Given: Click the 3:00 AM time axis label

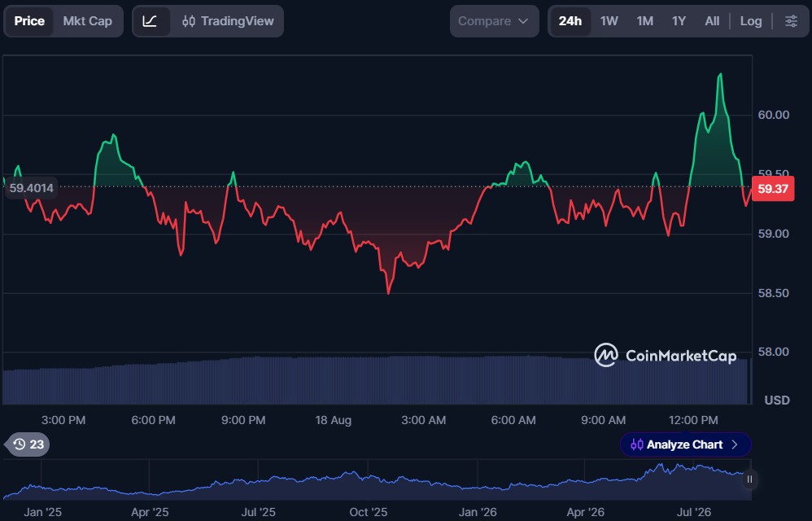Looking at the screenshot, I should (424, 420).
